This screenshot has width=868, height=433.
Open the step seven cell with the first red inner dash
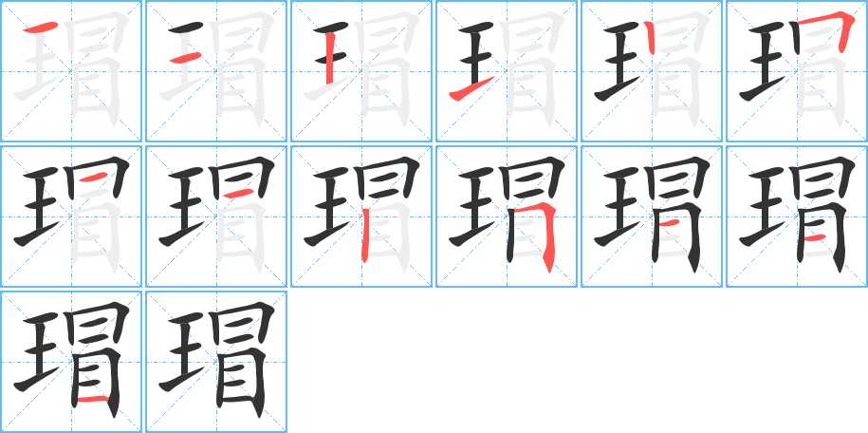pyautogui.click(x=71, y=216)
